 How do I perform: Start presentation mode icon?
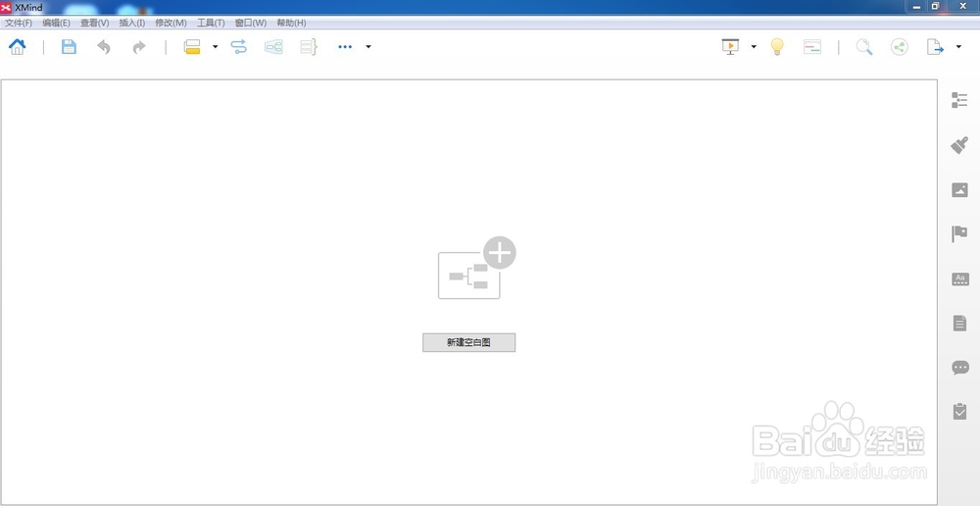point(730,46)
